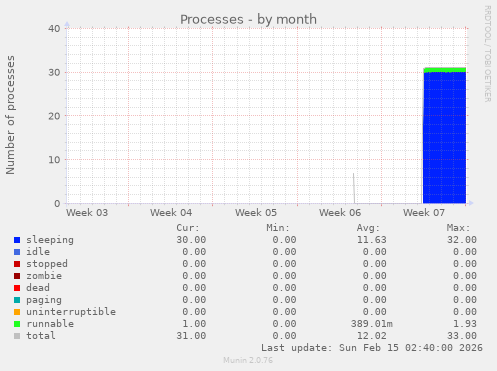This screenshot has width=497, height=371.
Task: Click the 'Munin 2.0.76' version text
Action: (x=248, y=360)
